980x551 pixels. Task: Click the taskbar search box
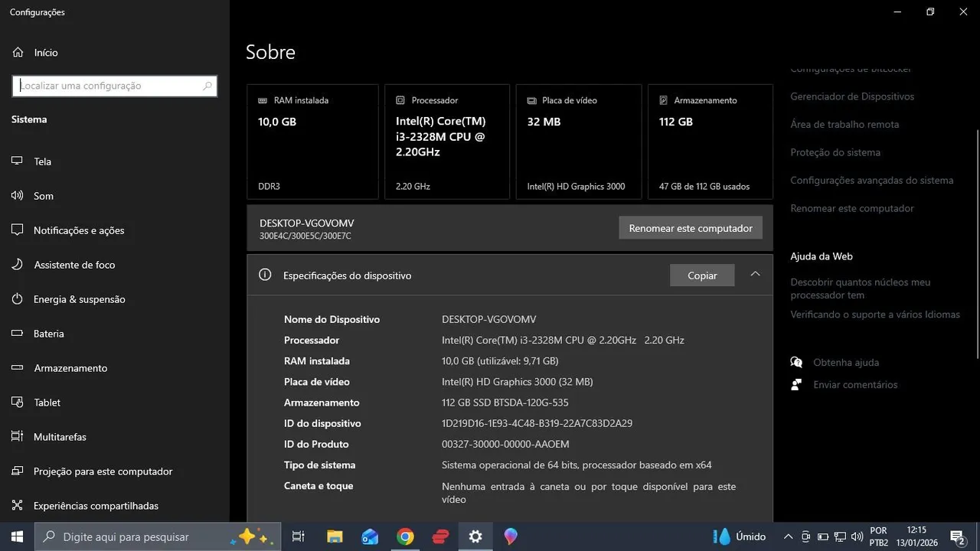click(x=158, y=536)
